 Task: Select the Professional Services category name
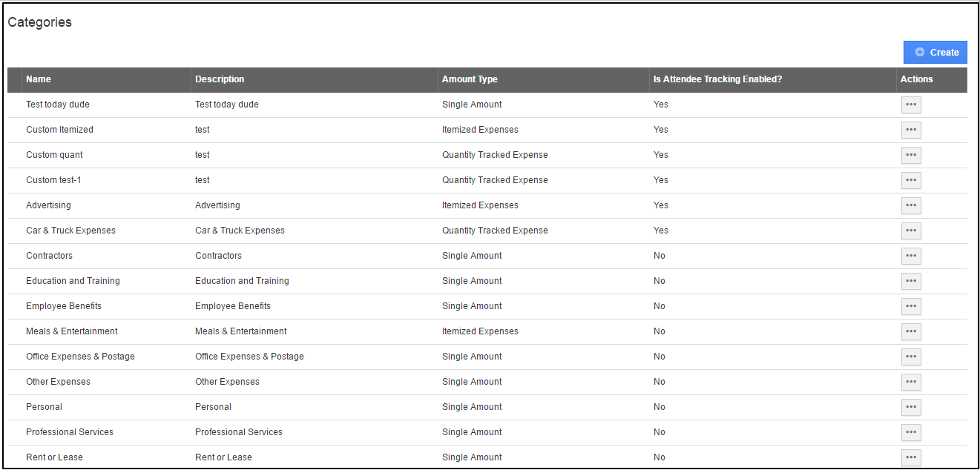tap(70, 432)
